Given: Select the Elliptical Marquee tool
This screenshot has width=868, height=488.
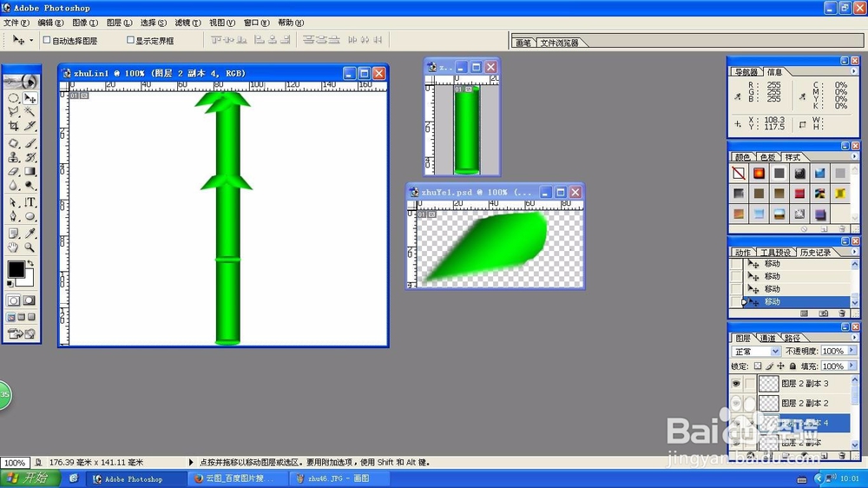Looking at the screenshot, I should coord(14,99).
